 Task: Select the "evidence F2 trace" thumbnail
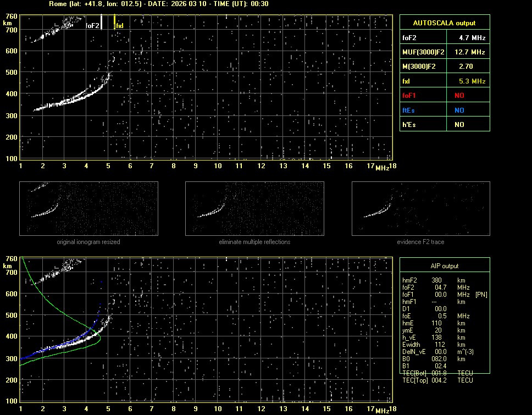(420, 208)
